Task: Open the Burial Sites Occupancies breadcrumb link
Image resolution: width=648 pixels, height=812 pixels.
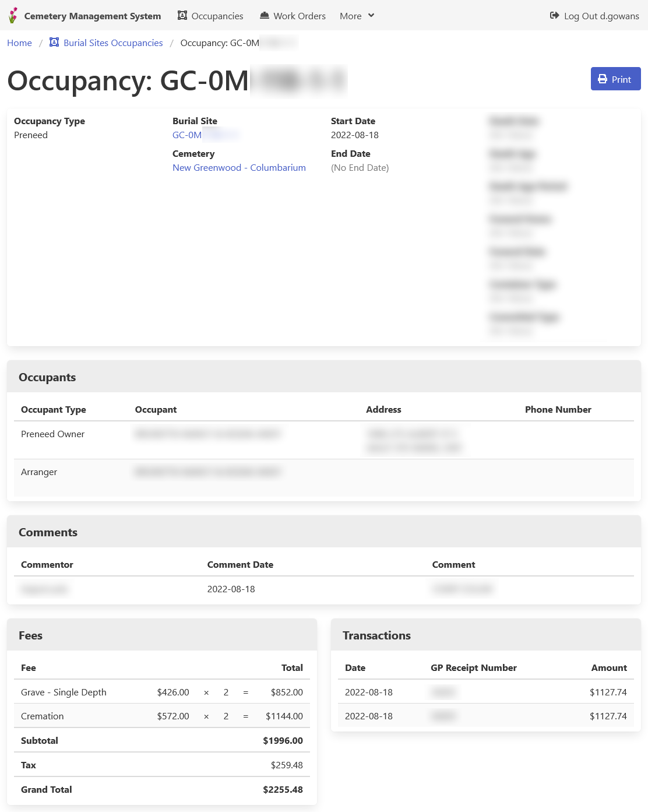Action: tap(113, 43)
